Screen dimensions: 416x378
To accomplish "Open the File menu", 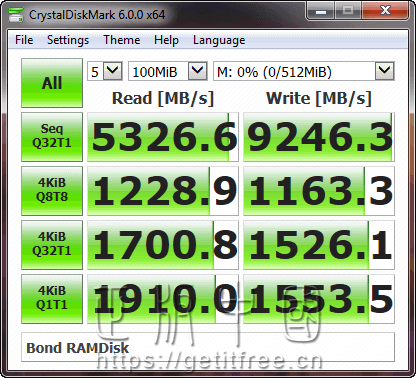I will click(x=24, y=40).
